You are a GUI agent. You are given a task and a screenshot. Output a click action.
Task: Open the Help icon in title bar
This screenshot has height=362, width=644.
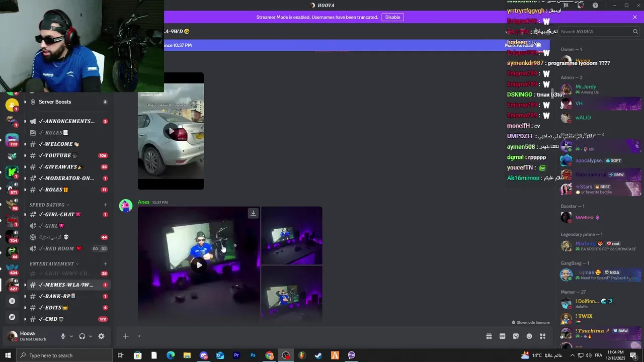coord(596,6)
